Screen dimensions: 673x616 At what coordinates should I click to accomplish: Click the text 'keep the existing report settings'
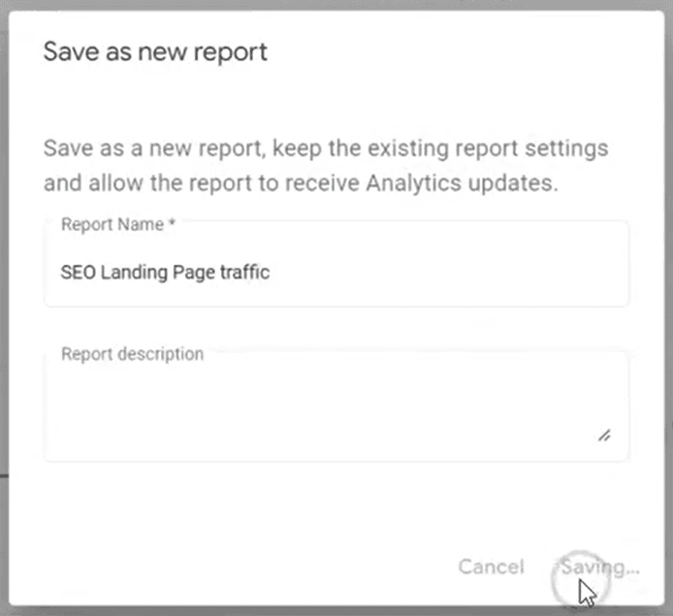point(440,149)
